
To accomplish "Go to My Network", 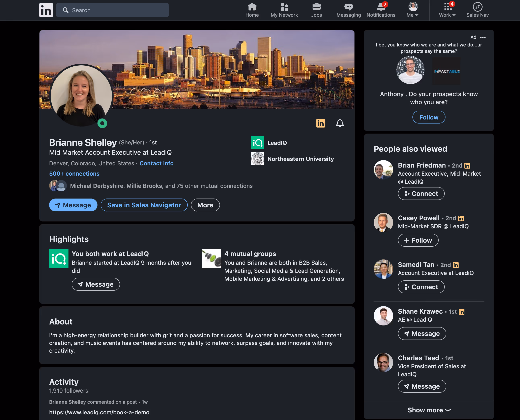I will point(284,10).
